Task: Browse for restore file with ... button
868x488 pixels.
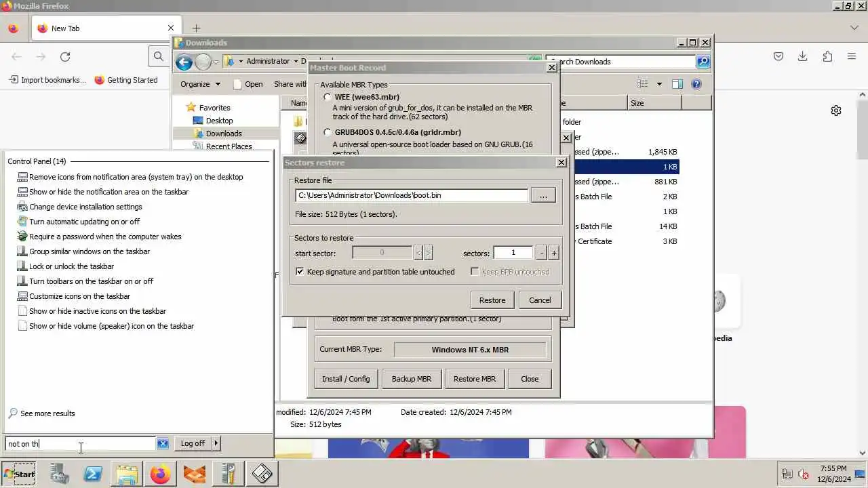Action: [x=543, y=195]
